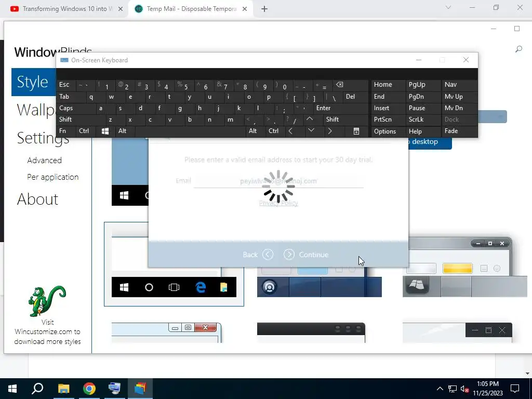
Task: Click the Esc key on keyboard
Action: (66, 85)
